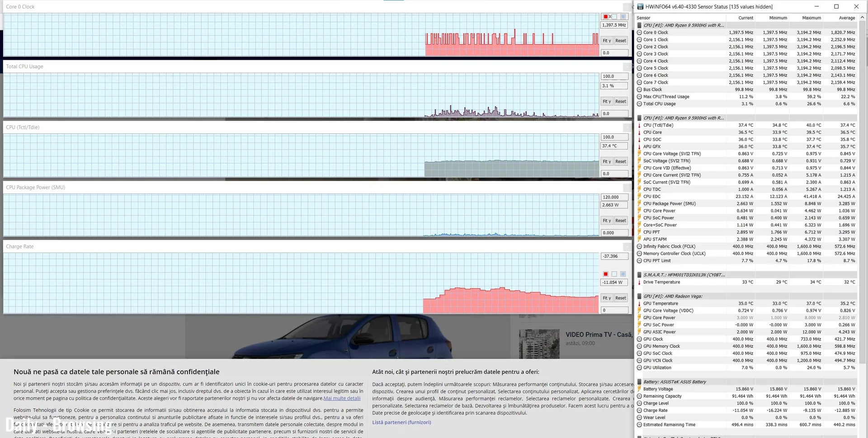Screen dimensions: 868x438
Task: Click the S.M.A.R.T. drive section header icon
Action: click(639, 275)
